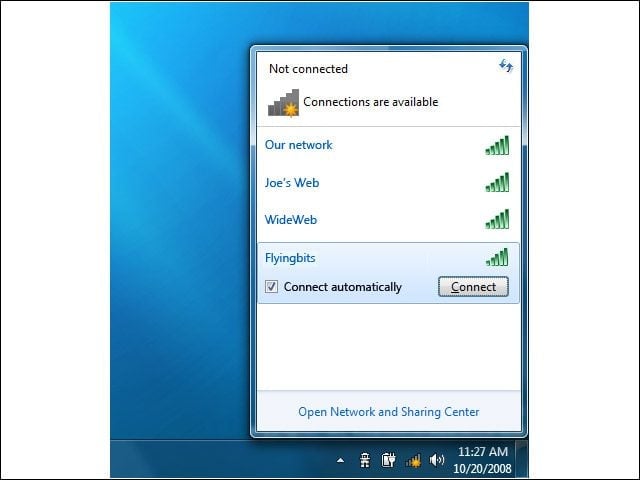Image resolution: width=640 pixels, height=480 pixels.
Task: Click signal strength bars for Flyingbits
Action: coord(497,257)
